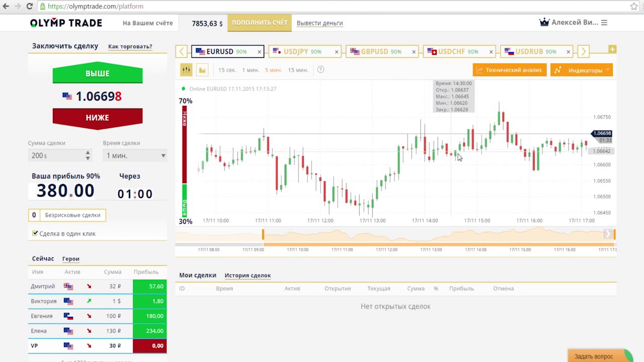Open the Как торговать? link
This screenshot has height=362, width=644.
[130, 46]
